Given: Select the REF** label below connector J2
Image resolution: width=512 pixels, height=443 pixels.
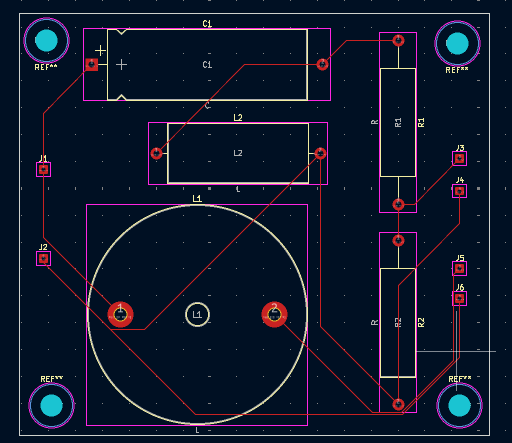Looking at the screenshot, I should coord(52,379).
